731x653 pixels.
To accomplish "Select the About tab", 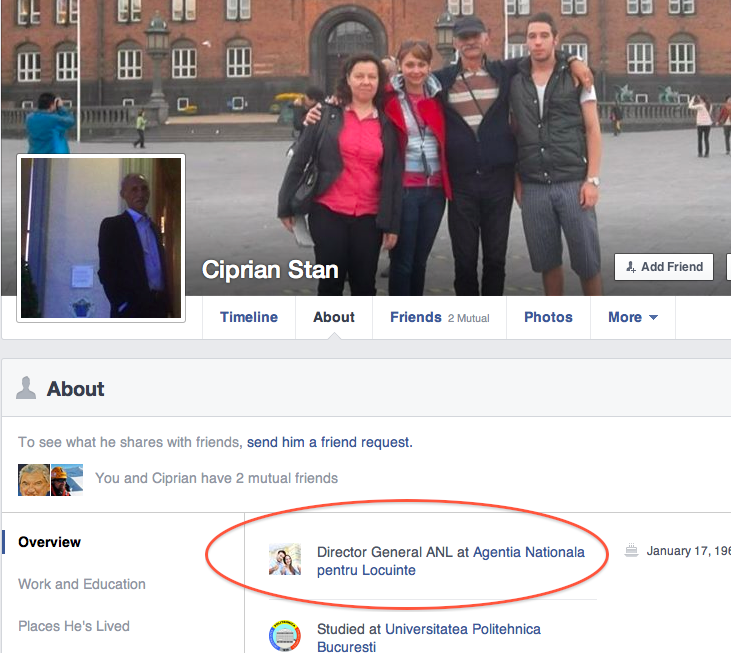I will [334, 317].
